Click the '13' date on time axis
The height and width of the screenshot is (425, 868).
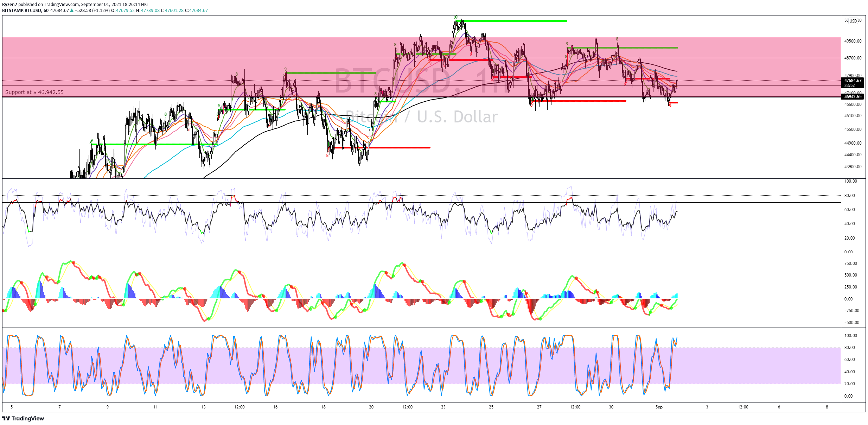point(203,407)
